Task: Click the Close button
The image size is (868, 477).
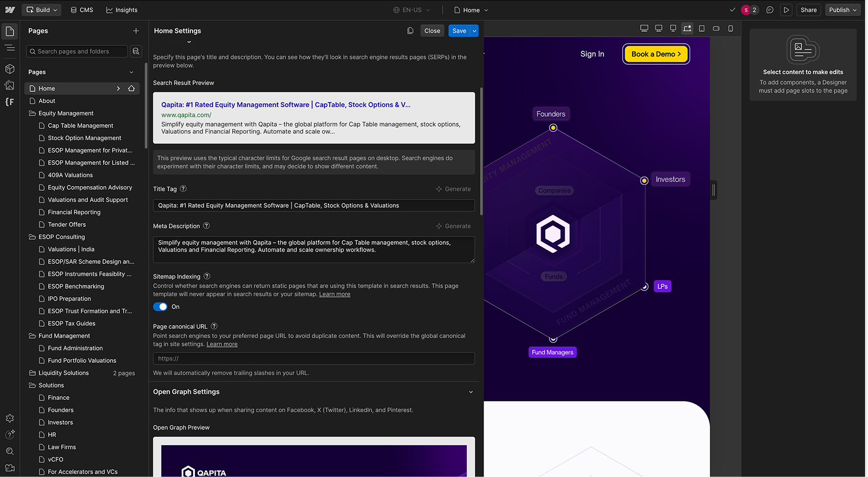Action: click(432, 31)
